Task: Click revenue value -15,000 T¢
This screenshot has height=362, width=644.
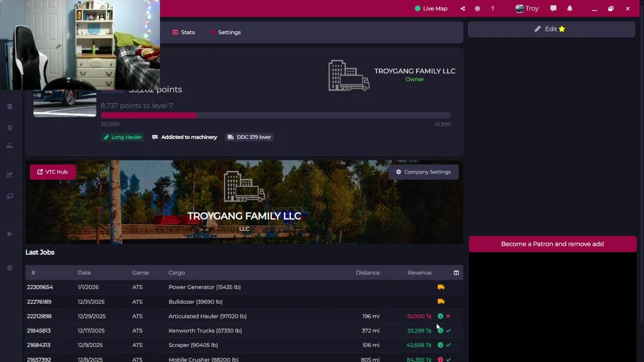Action: 419,316
